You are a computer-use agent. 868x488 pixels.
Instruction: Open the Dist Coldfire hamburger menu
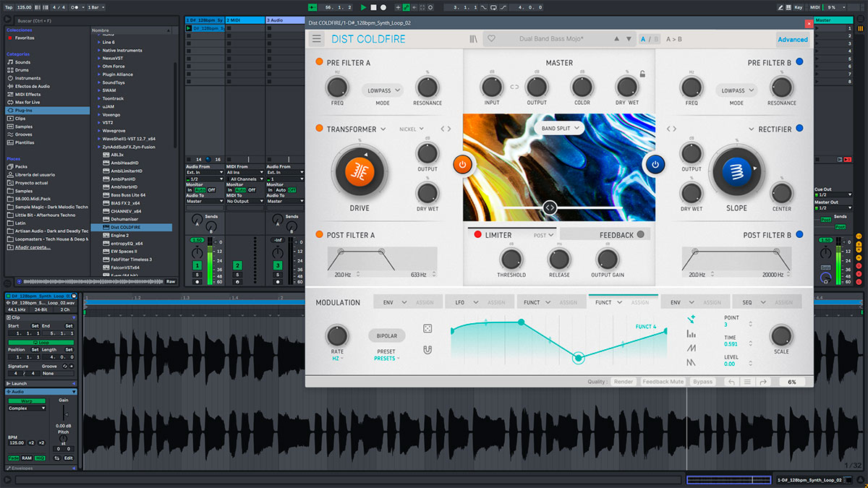317,39
